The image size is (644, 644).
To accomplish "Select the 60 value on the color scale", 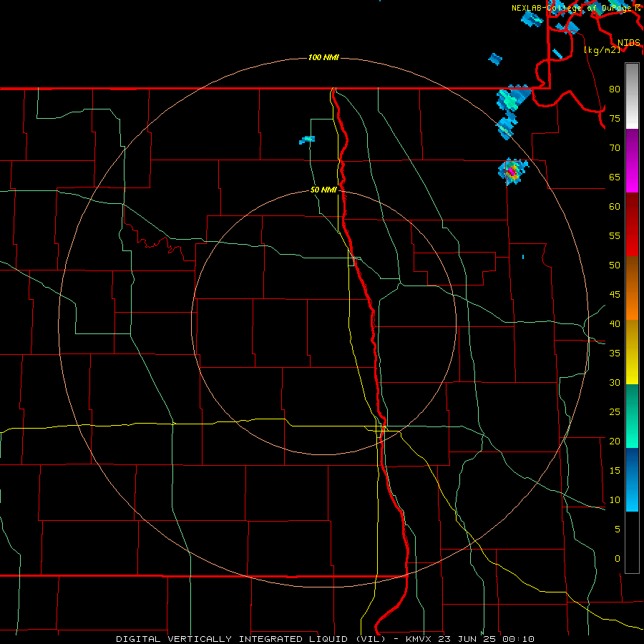I will point(615,207).
